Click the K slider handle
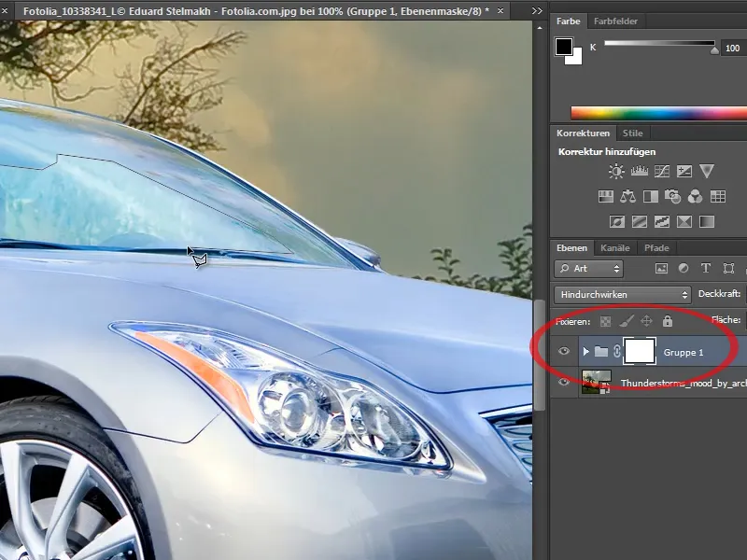Viewport: 747px width, 560px height. tap(714, 50)
